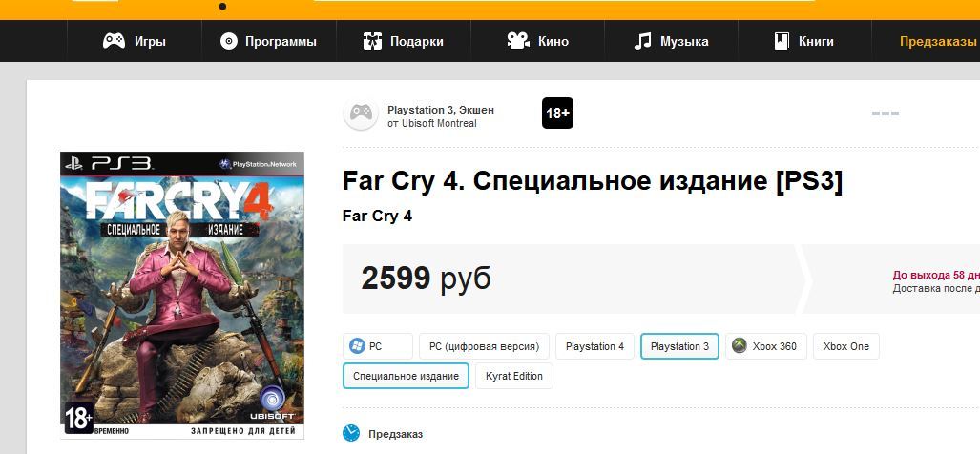The image size is (980, 454).
Task: Click the disc icon beside Программы
Action: (x=229, y=41)
